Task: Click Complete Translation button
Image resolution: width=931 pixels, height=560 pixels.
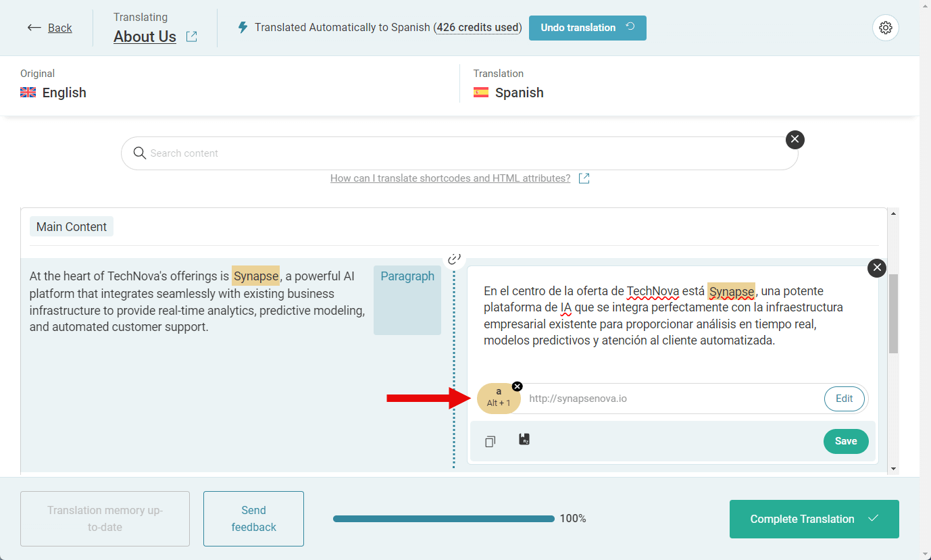Action: click(x=814, y=519)
